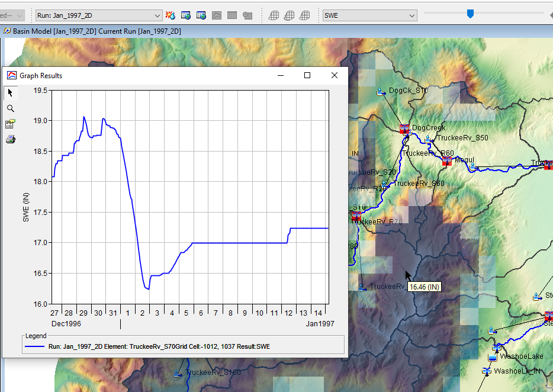Click the Graph Results title icon
Screen dimensions: 553x392
(x=12, y=76)
